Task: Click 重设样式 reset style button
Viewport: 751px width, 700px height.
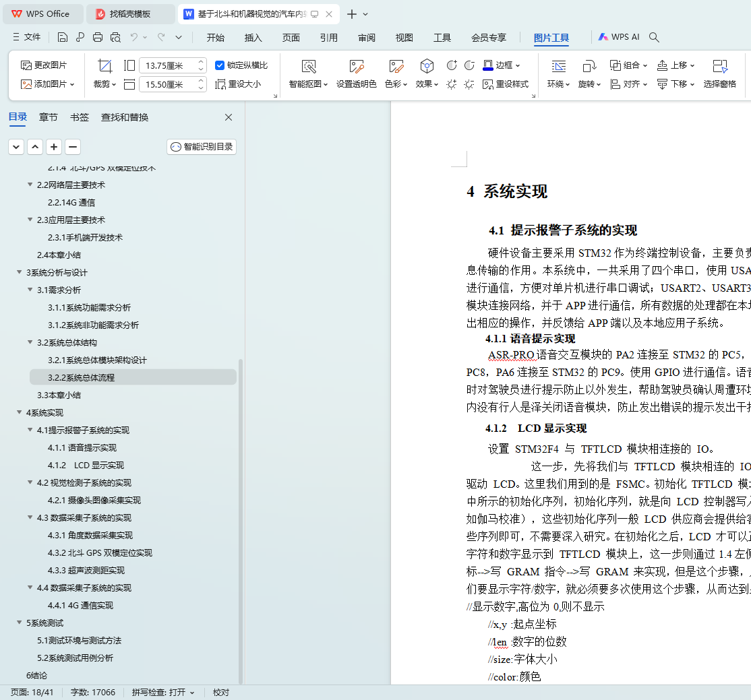Action: coord(506,84)
